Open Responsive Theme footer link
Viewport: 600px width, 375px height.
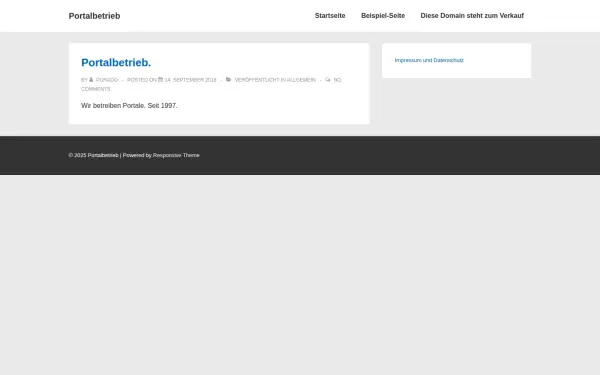tap(176, 155)
